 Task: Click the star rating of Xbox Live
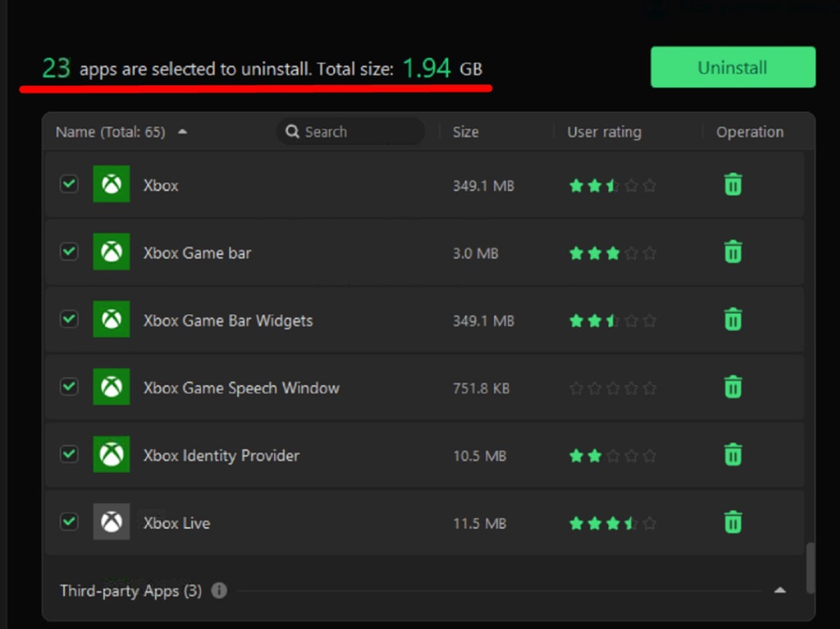click(613, 523)
